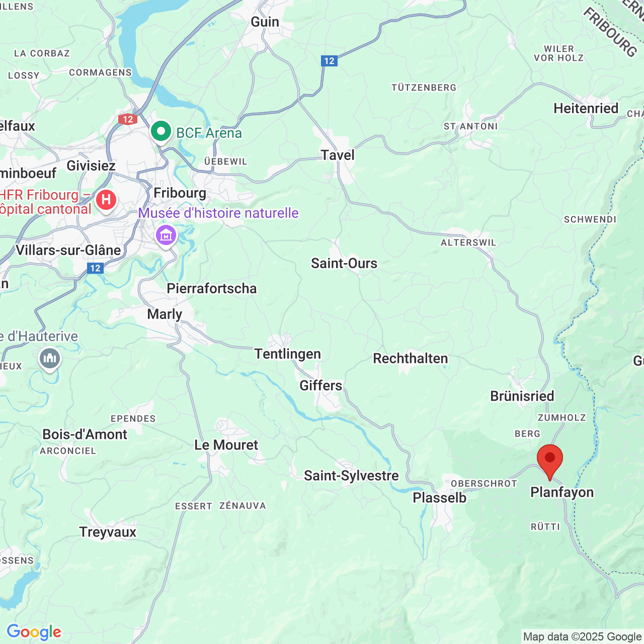Click the Tavel town label
This screenshot has height=644, width=644.
338,155
